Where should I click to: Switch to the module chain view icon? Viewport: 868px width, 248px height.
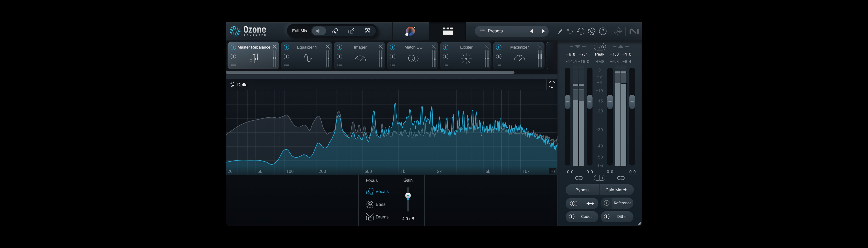[x=448, y=31]
